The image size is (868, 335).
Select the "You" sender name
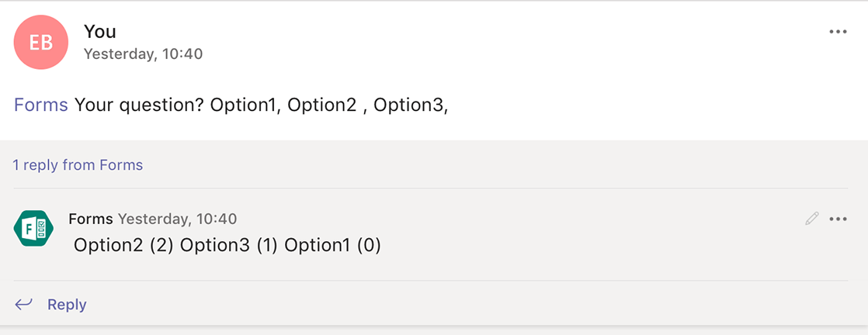[100, 32]
